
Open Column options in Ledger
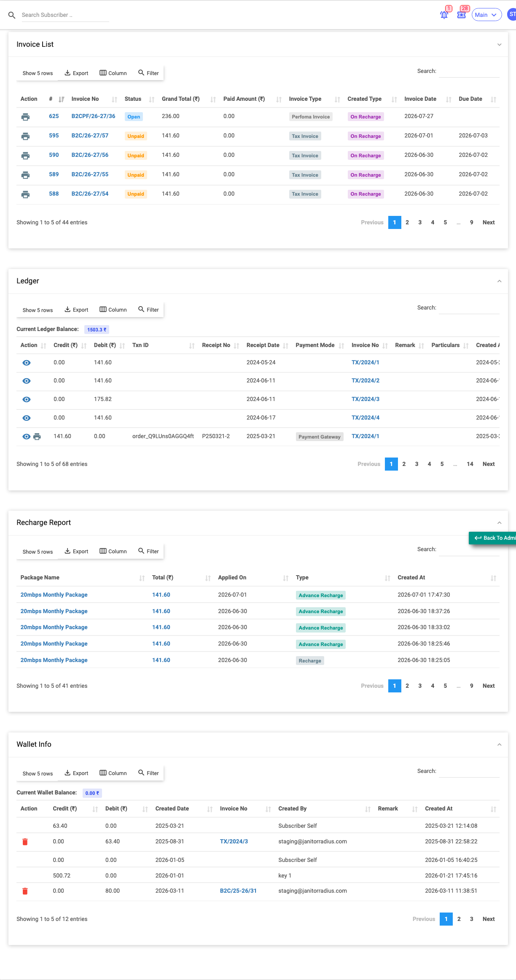(113, 310)
